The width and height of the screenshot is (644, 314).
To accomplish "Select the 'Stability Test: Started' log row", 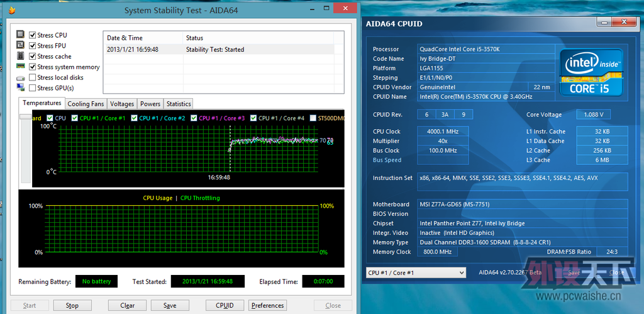I will click(x=218, y=49).
